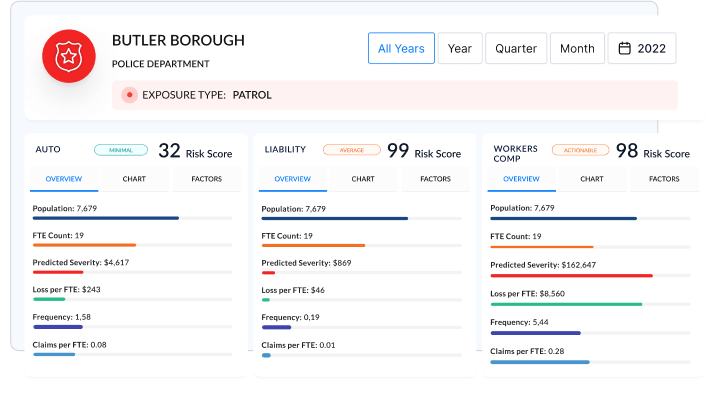723x397 pixels.
Task: Click Loss per FTE: $46 text
Action: 293,290
